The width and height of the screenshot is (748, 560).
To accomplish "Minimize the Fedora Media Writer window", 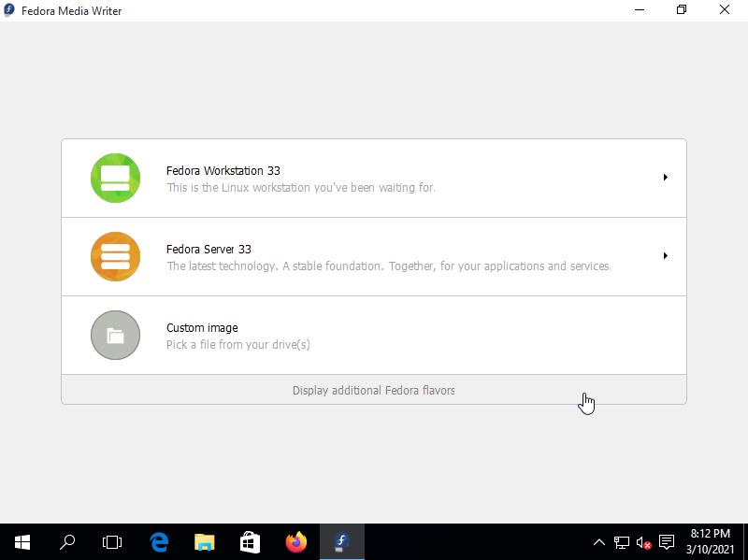I will coord(640,10).
